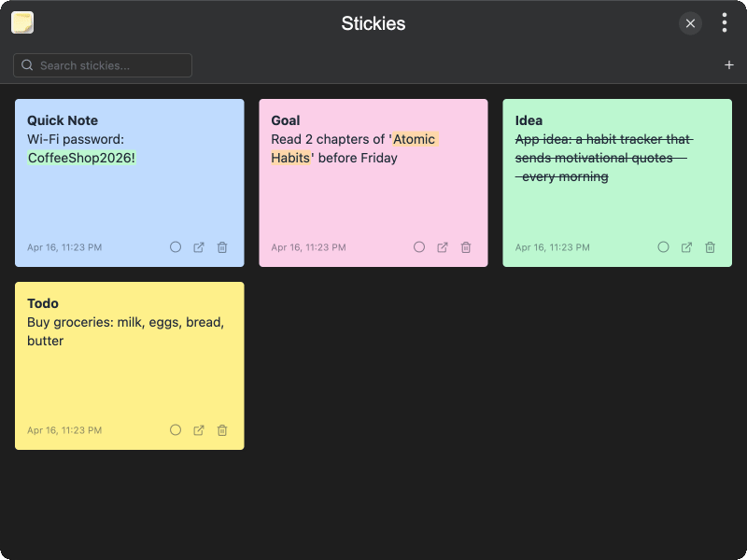Select the highlighted CoffeeShop2026 password text

[x=81, y=158]
